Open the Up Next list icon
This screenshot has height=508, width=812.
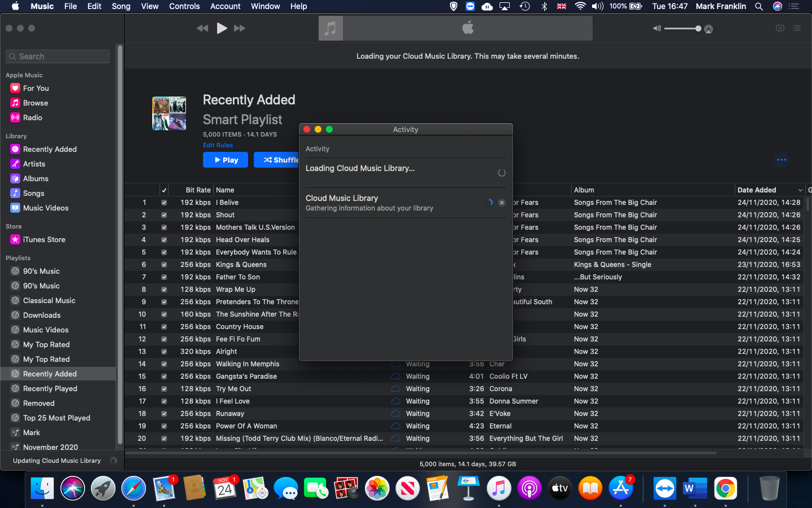tap(797, 28)
